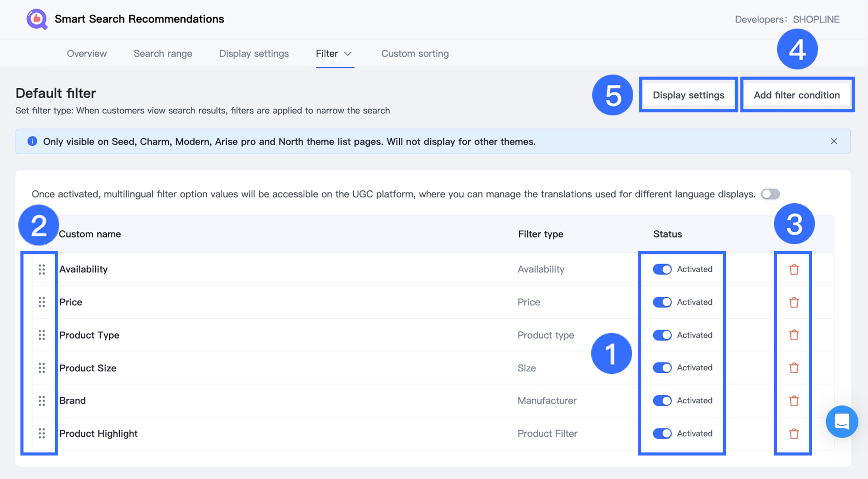
Task: Go to the Search range tab
Action: click(x=163, y=54)
